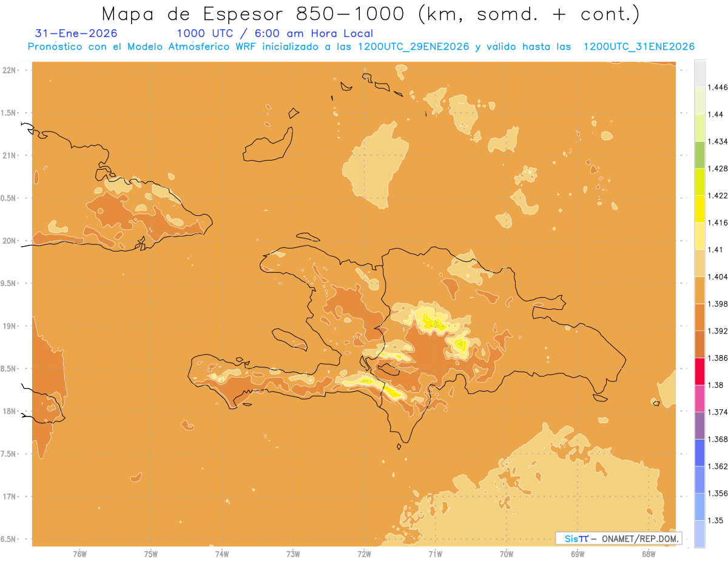
Task: Click the '21N' latitude label
Action: pyautogui.click(x=10, y=155)
